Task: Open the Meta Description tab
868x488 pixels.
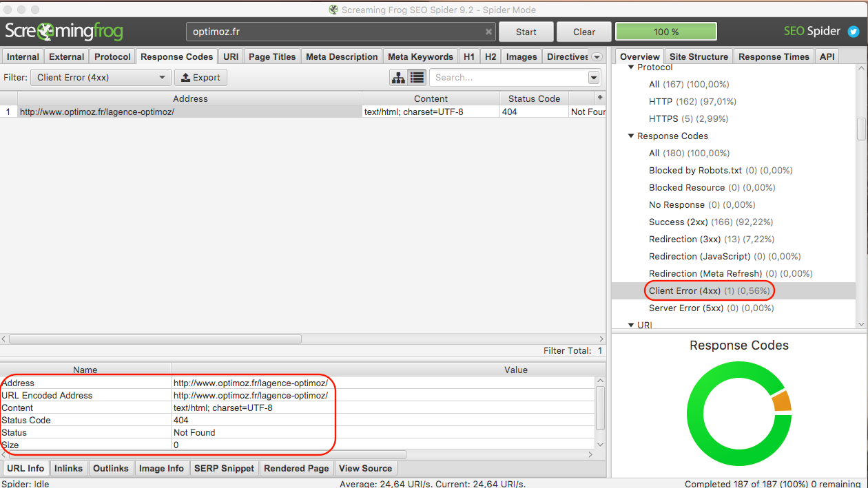Action: tap(342, 57)
